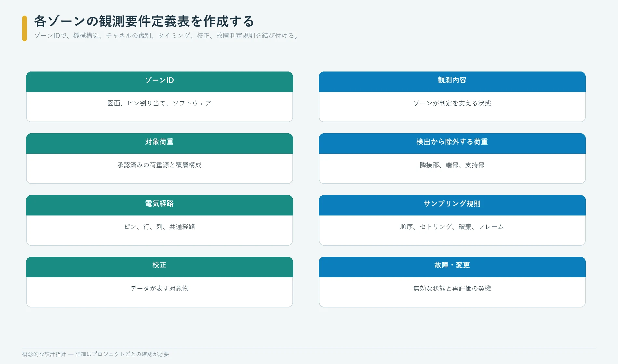Click the 電気経路 card header
This screenshot has height=364, width=618.
(x=159, y=205)
